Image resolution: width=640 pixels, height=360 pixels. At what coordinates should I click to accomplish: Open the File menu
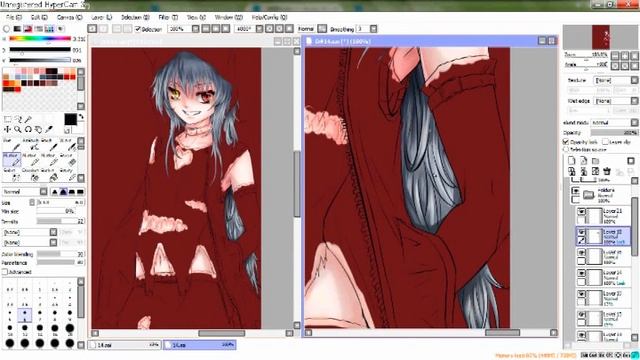[13, 17]
